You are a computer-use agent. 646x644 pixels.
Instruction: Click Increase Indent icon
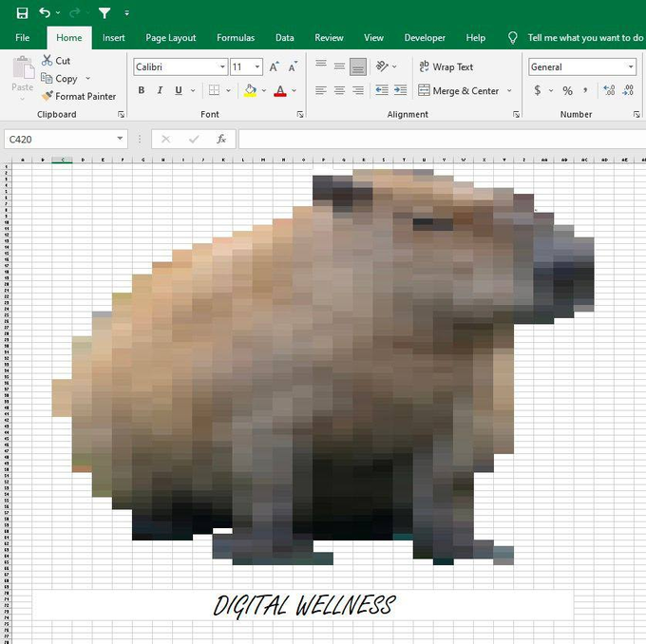click(x=401, y=90)
